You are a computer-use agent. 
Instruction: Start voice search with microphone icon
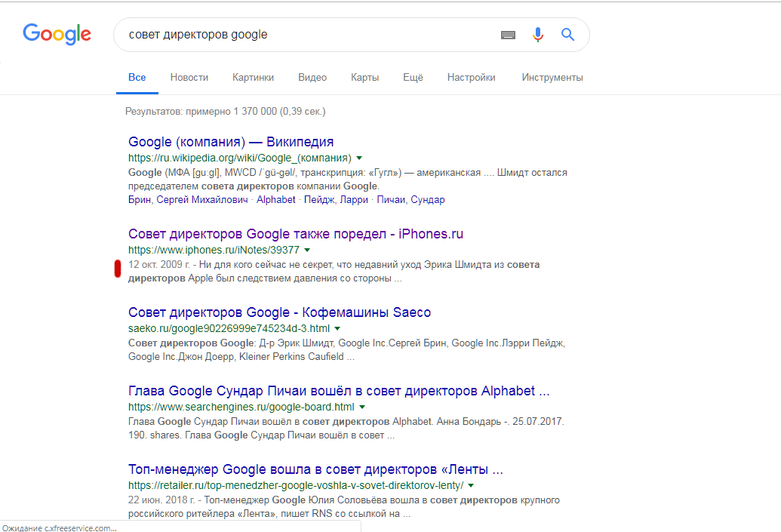point(537,35)
